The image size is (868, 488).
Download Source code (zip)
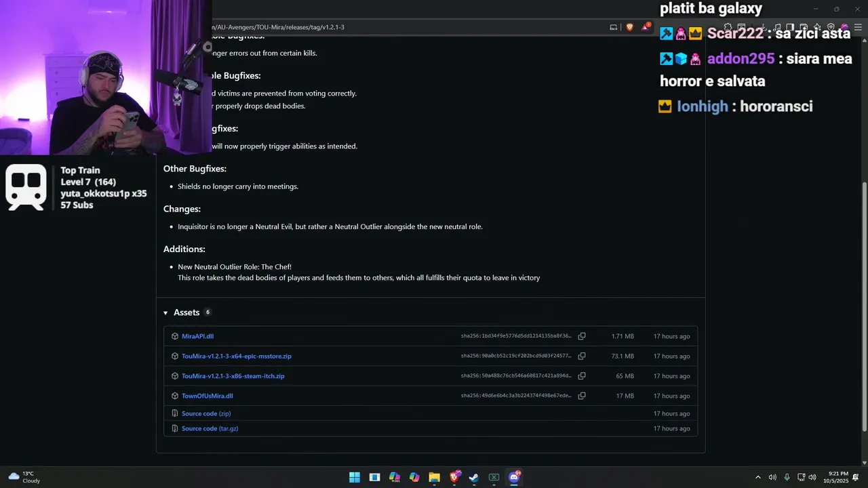206,413
